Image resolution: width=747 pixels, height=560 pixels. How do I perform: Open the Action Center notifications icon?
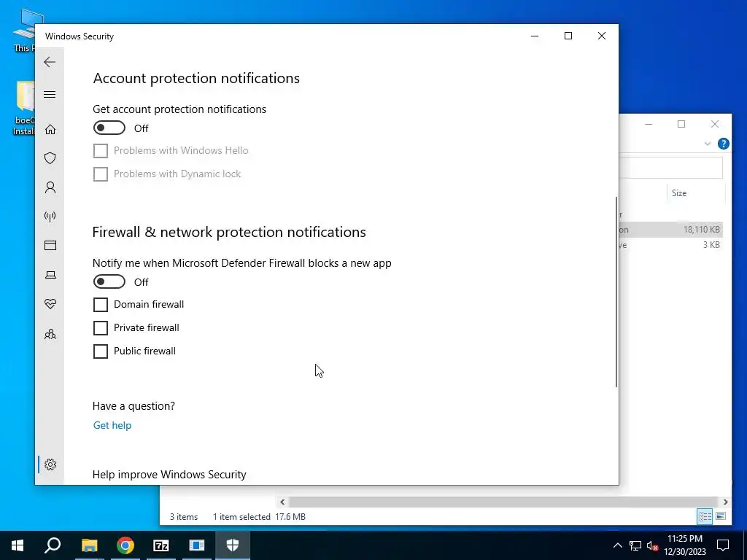[x=723, y=545]
